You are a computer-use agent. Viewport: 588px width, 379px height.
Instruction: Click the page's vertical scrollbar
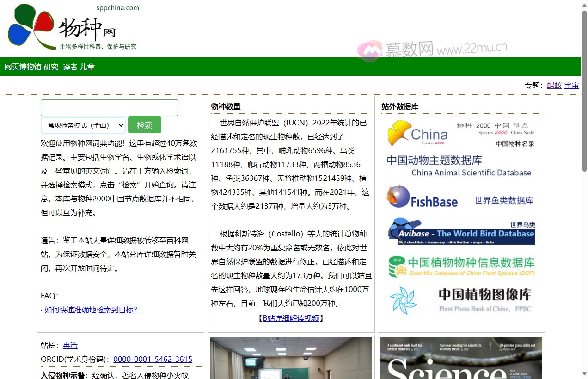[584, 93]
